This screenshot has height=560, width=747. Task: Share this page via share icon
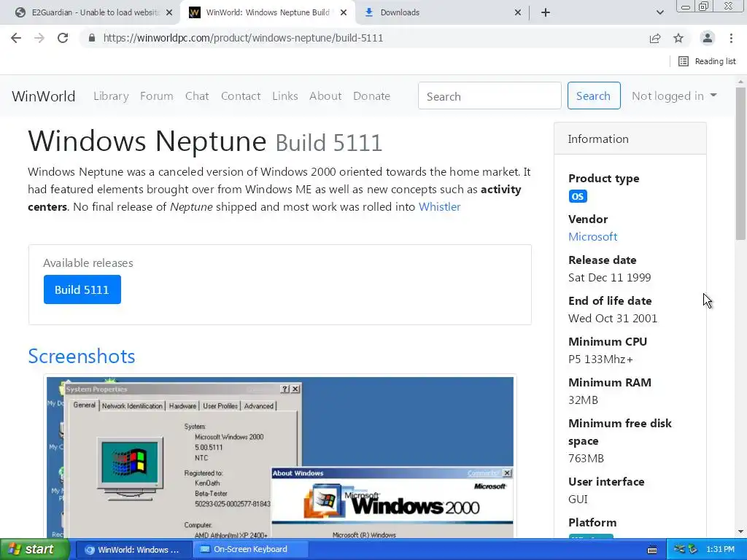(655, 38)
